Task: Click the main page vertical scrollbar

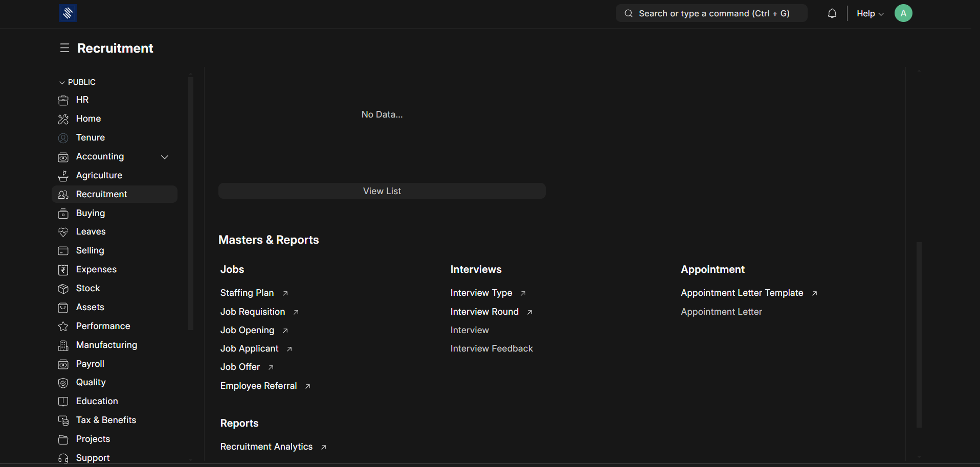Action: coord(919,335)
